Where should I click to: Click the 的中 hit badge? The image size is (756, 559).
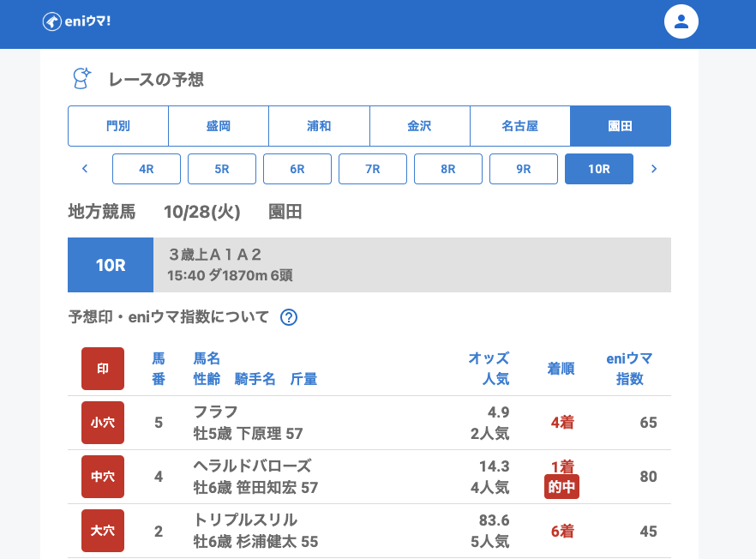point(562,487)
